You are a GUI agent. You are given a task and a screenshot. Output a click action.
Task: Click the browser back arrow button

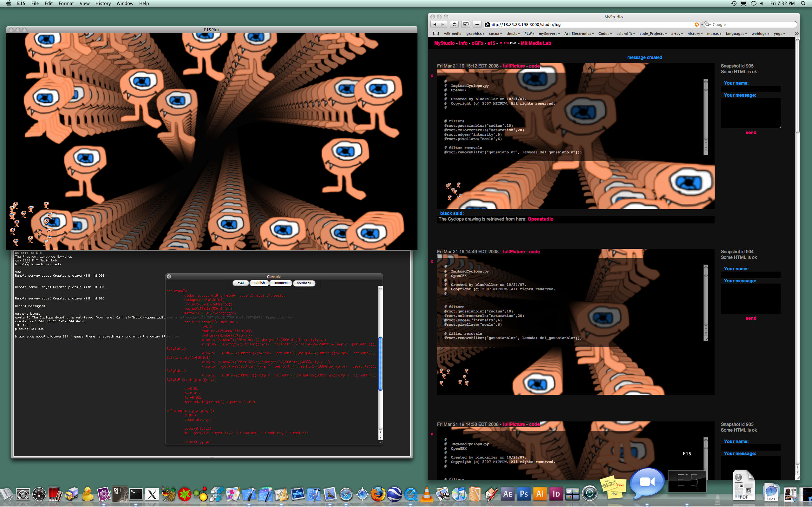(435, 24)
